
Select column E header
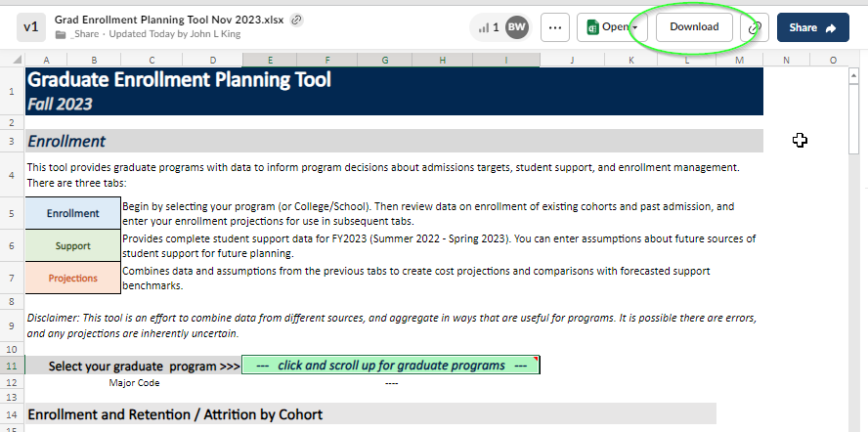pos(270,61)
